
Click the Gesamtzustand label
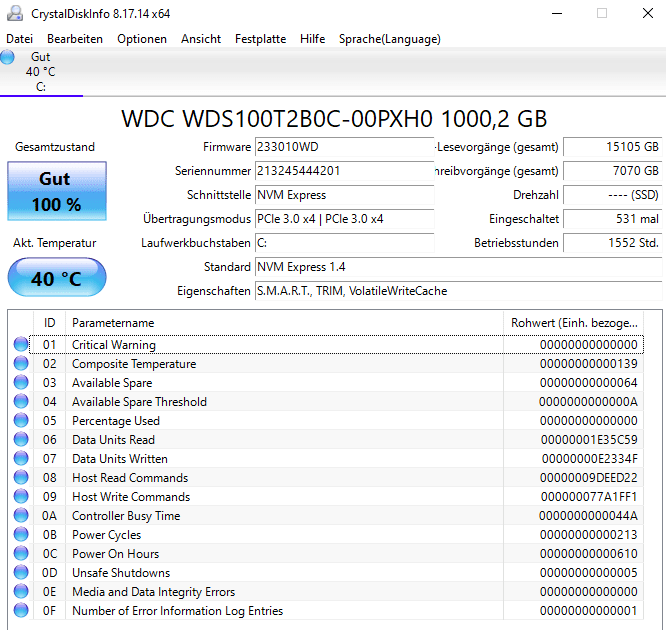55,147
